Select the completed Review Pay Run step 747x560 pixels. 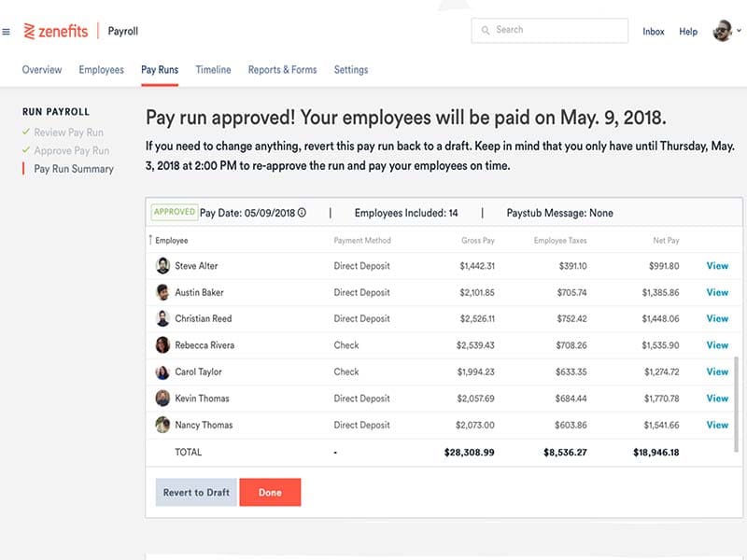coord(68,133)
